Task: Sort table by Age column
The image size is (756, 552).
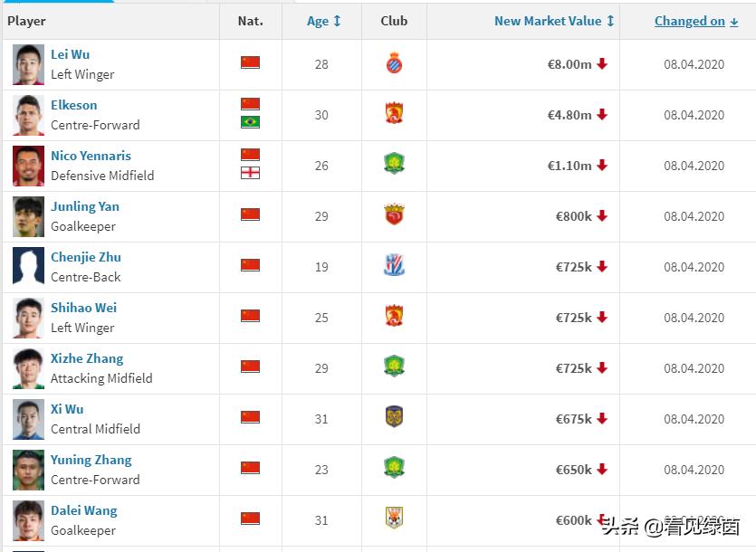Action: (323, 21)
